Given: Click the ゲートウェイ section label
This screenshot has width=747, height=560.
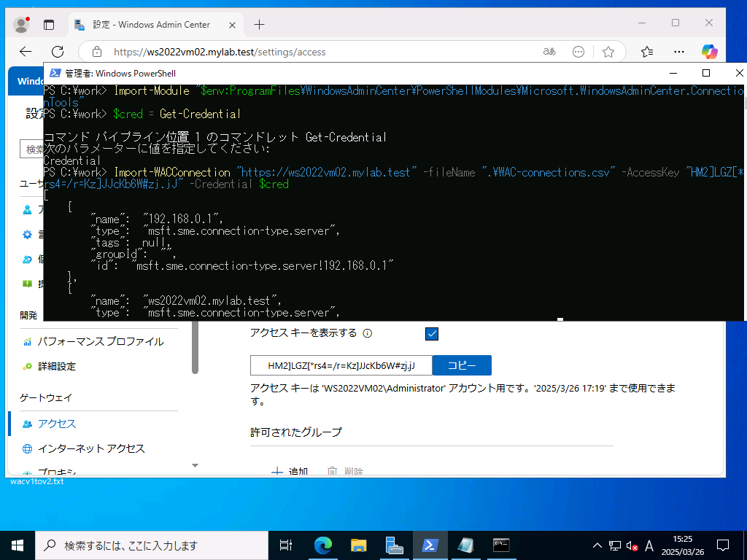Looking at the screenshot, I should [x=46, y=397].
